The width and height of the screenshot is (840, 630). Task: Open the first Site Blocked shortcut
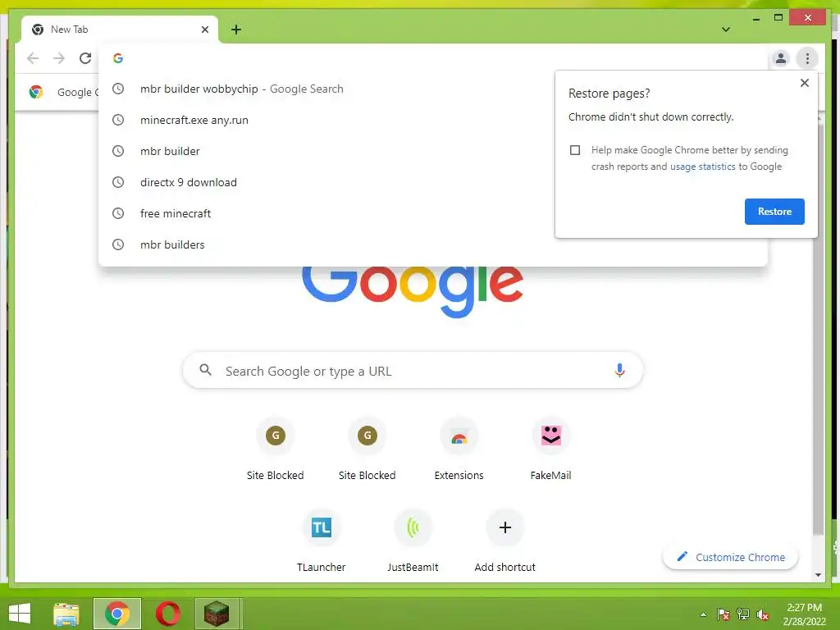[276, 449]
